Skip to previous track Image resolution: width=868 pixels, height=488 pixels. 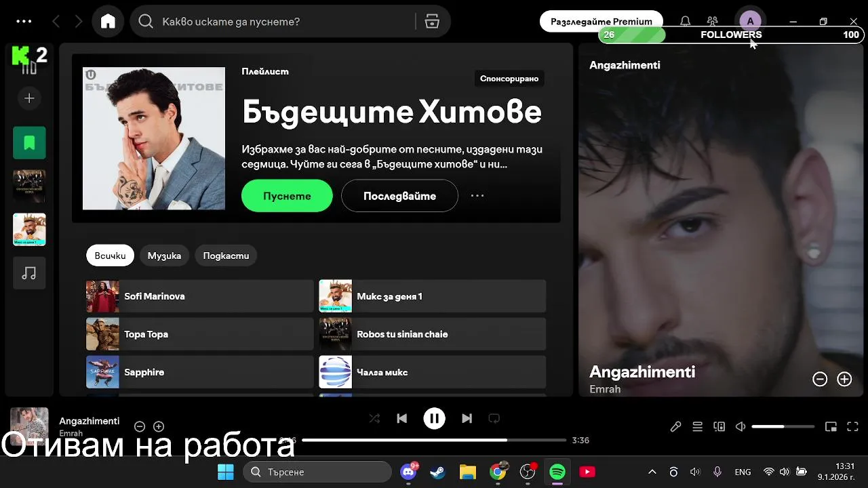(x=402, y=419)
